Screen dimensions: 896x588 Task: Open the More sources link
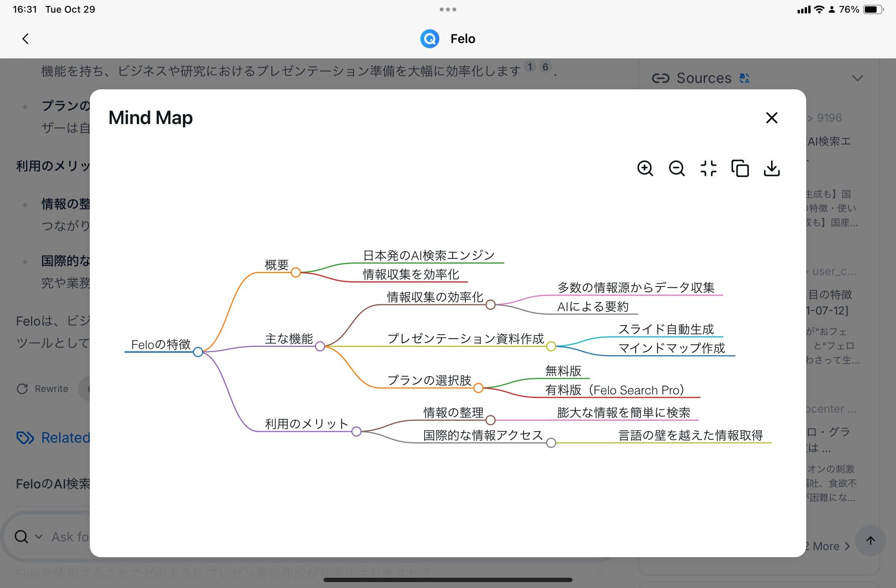[x=828, y=546]
